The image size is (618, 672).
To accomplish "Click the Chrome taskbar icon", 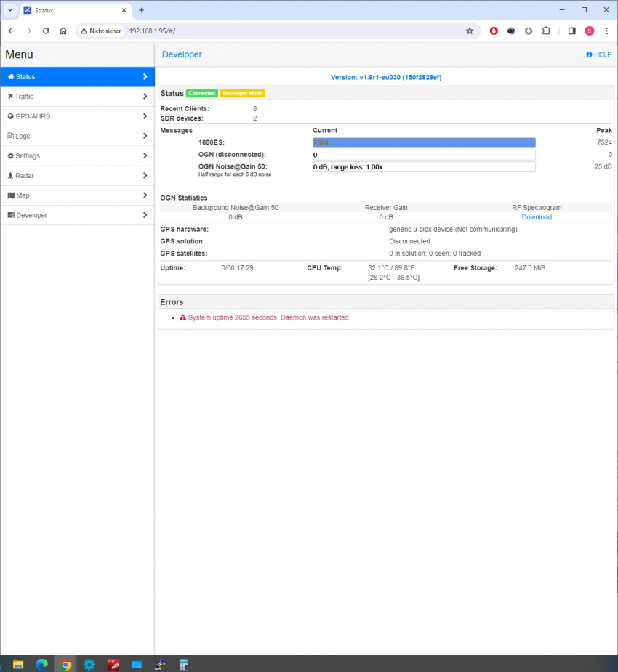I will pyautogui.click(x=65, y=665).
